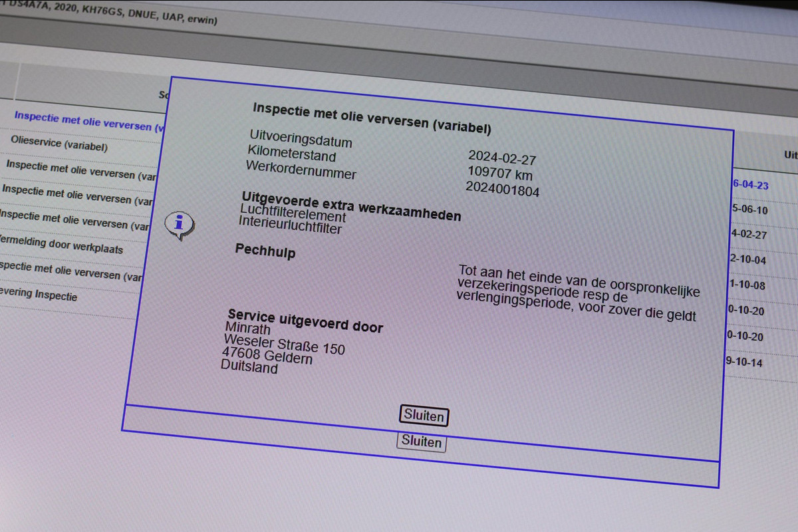798x532 pixels.
Task: Select the date ending 4-02-27 in list
Action: pos(749,234)
